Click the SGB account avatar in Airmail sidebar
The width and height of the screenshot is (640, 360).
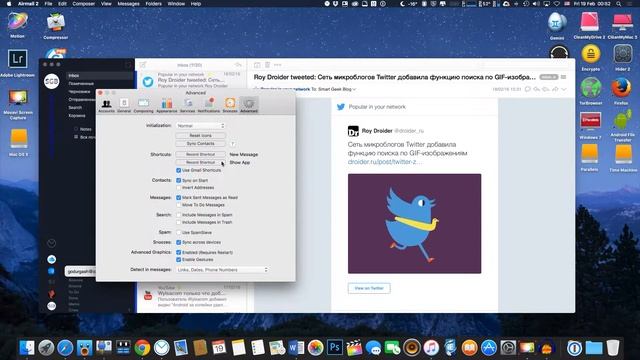click(x=51, y=81)
